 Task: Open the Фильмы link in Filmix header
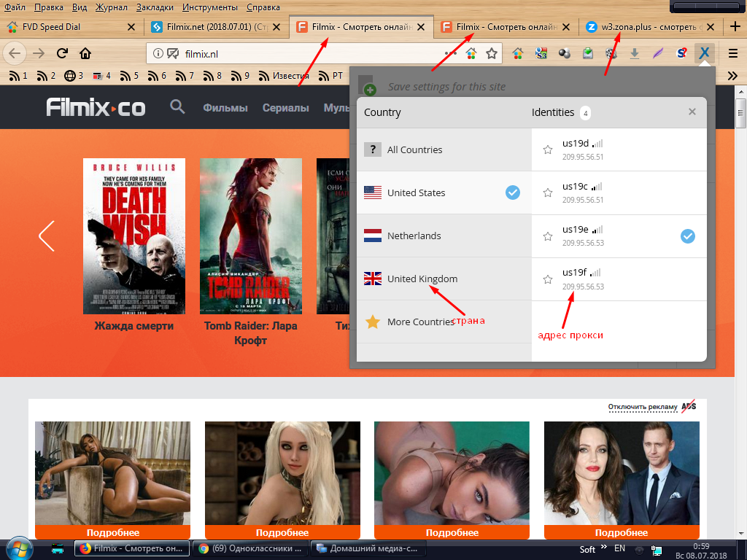(225, 108)
